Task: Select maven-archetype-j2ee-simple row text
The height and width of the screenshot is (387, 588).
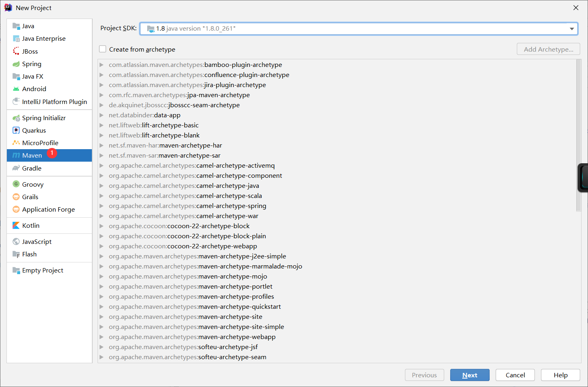Action: tap(197, 256)
